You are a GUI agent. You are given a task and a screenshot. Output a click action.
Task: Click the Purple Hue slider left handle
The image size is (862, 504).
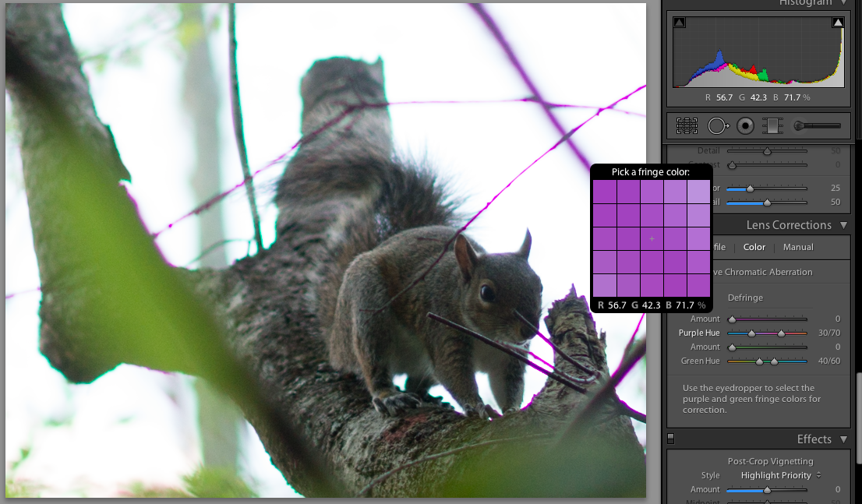751,333
